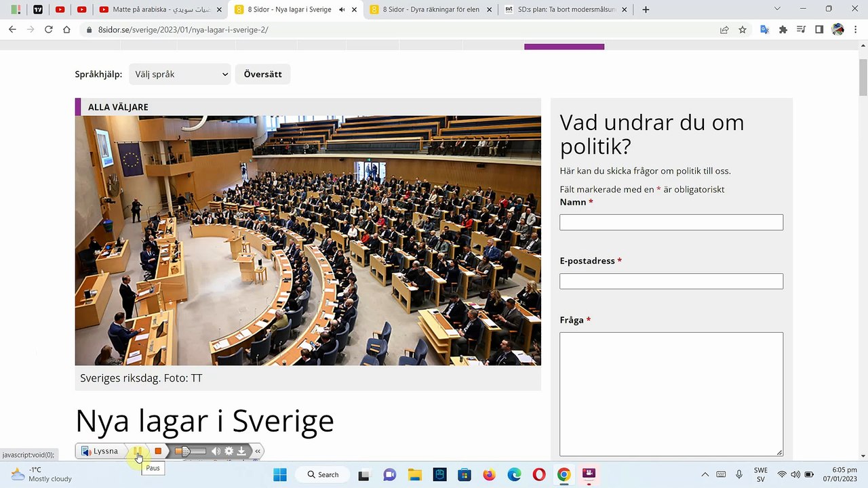Open the audio player volume control
868x488 pixels.
(216, 451)
